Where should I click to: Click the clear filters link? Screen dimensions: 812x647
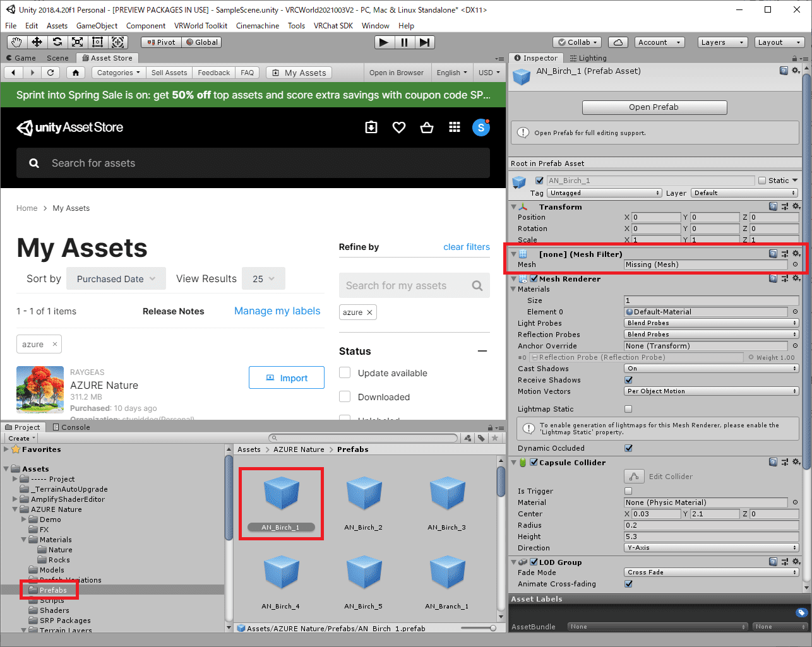[467, 247]
